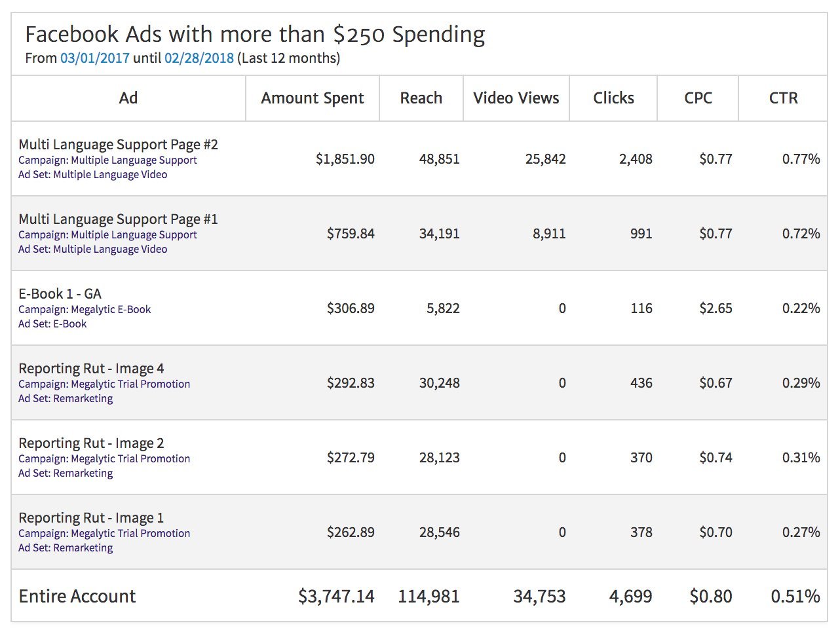Click the $3,747.14 total amount spent
Screen dimensions: 840x630
tap(336, 597)
